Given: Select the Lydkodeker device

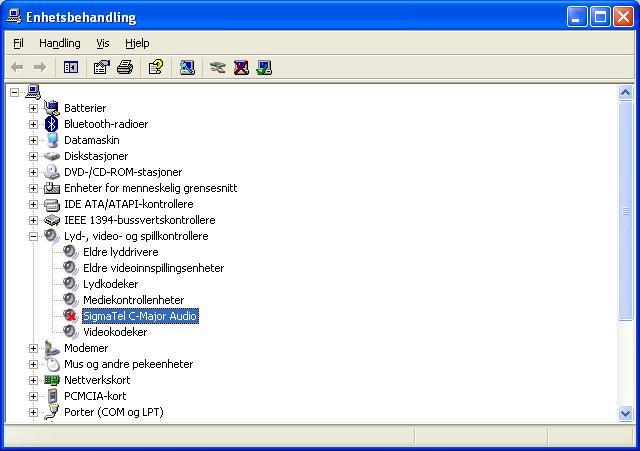Looking at the screenshot, I should [110, 284].
